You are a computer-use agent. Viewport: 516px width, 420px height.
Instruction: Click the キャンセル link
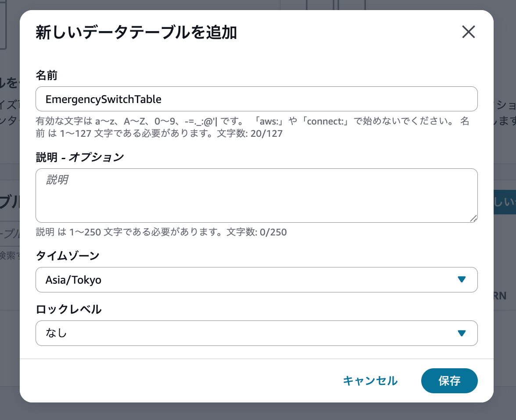coord(370,381)
